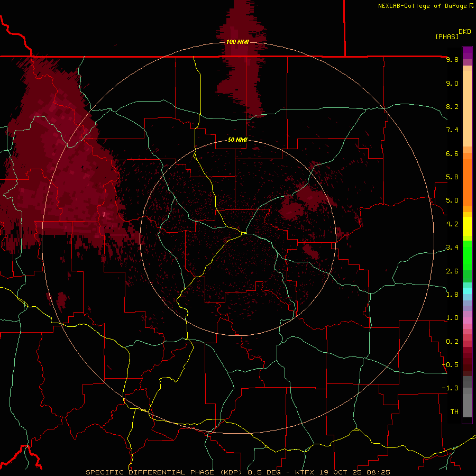This screenshot has width=476, height=476.
Task: Click the bright green color bar segment
Action: point(467,255)
